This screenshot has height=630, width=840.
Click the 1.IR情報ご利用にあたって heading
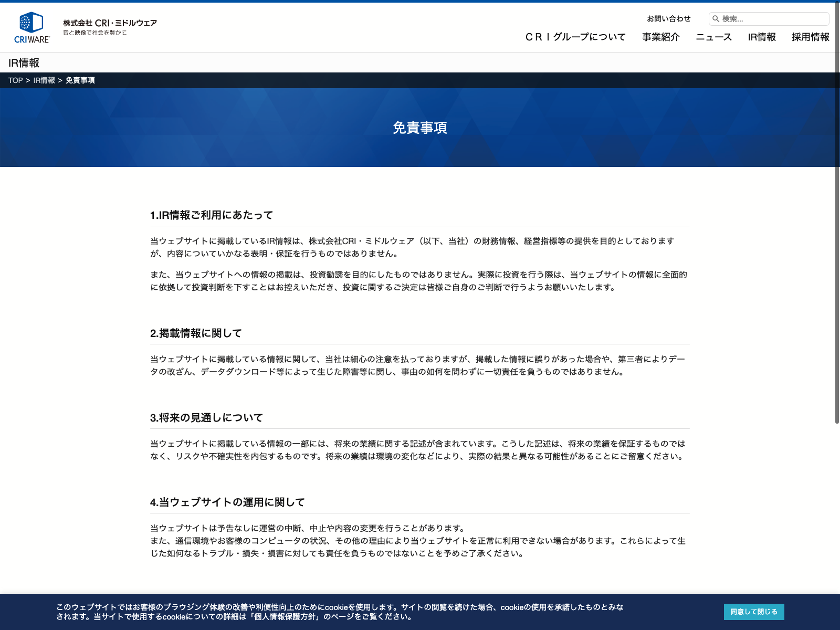coord(212,215)
